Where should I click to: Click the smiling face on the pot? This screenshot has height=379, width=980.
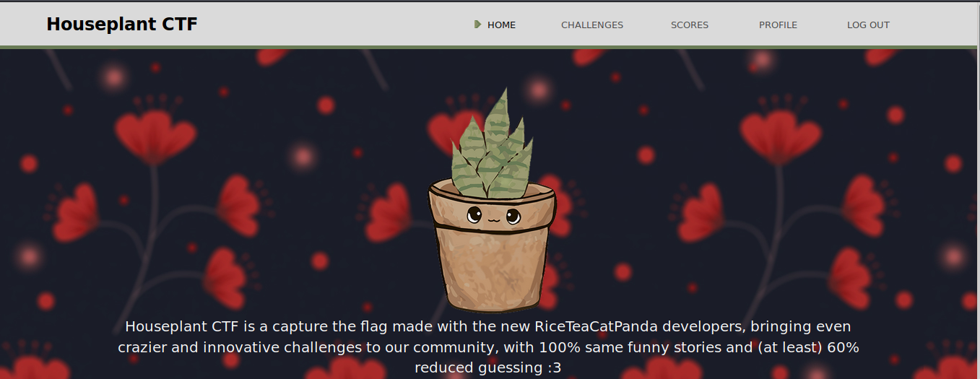(493, 215)
